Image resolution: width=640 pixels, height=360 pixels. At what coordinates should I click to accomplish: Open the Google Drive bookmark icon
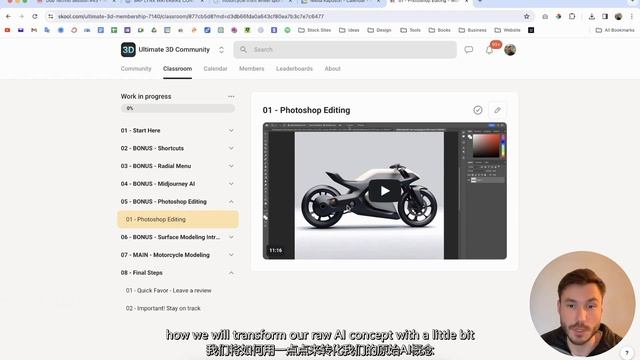coord(154,30)
